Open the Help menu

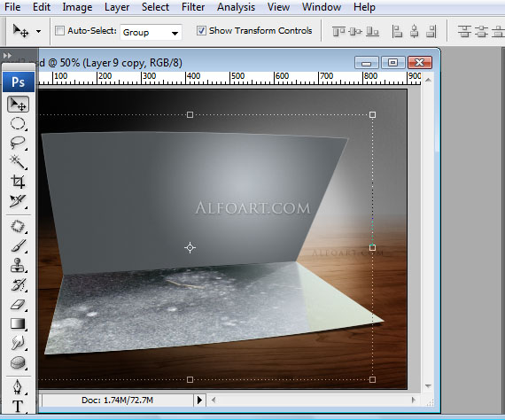coord(364,7)
